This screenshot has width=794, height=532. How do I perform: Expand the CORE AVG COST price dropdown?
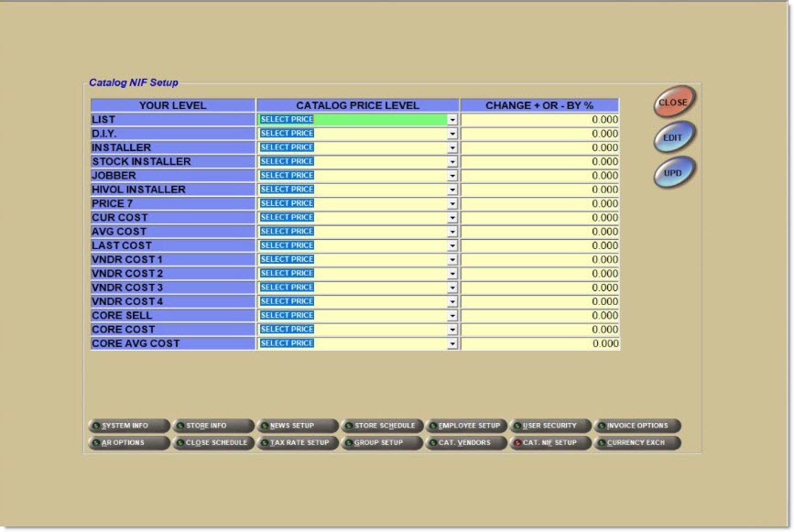pos(452,344)
